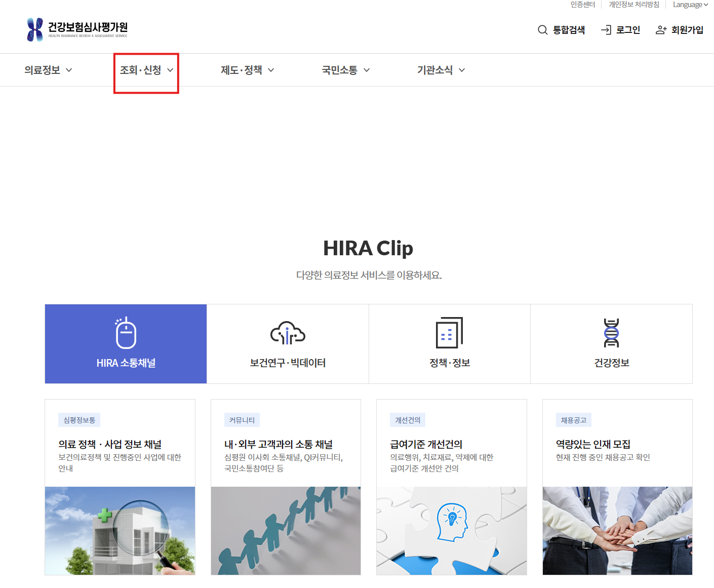
Task: Select the HIRA 소통채널 tab
Action: [x=126, y=344]
